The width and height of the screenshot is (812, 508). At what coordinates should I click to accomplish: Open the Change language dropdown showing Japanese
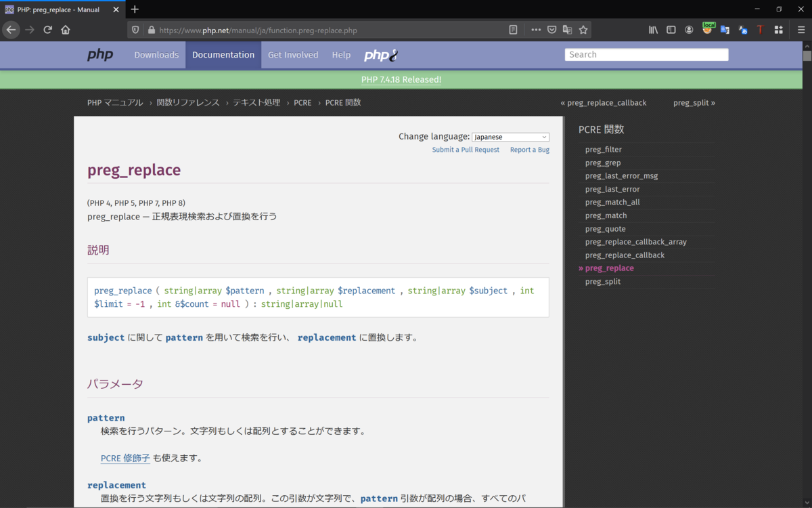(511, 136)
